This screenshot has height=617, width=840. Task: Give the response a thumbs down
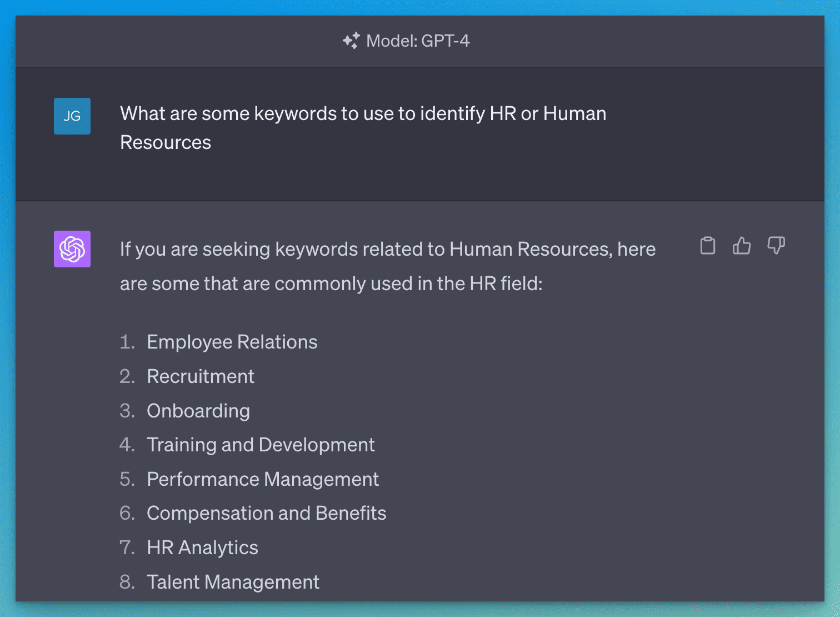(776, 245)
